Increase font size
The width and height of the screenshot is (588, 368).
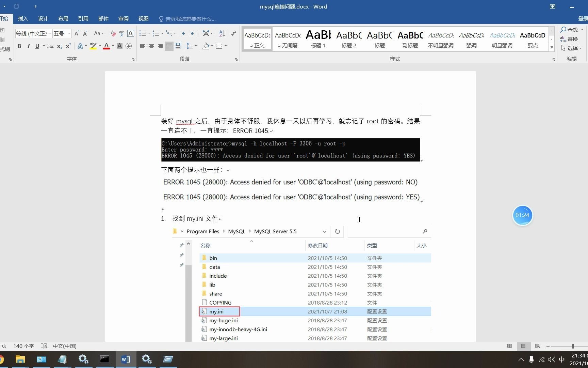(77, 33)
